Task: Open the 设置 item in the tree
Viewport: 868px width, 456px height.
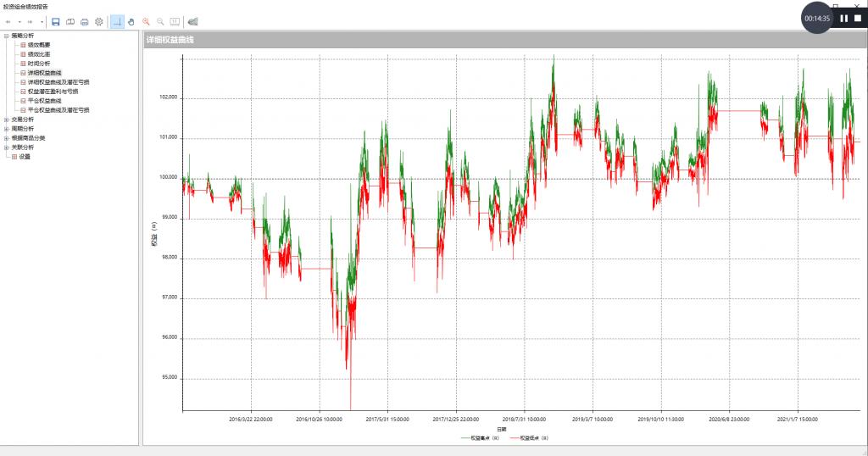Action: click(25, 157)
